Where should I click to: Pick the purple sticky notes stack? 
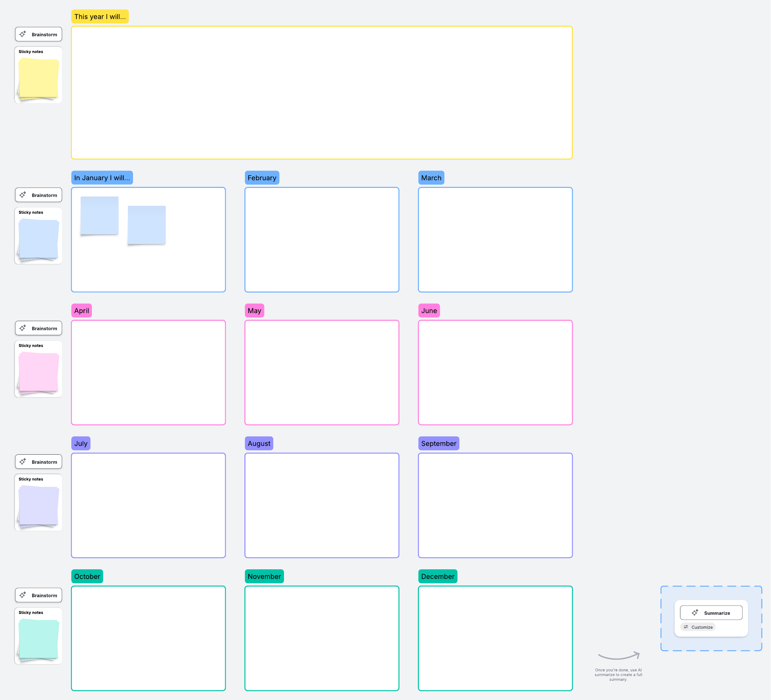[x=38, y=506]
